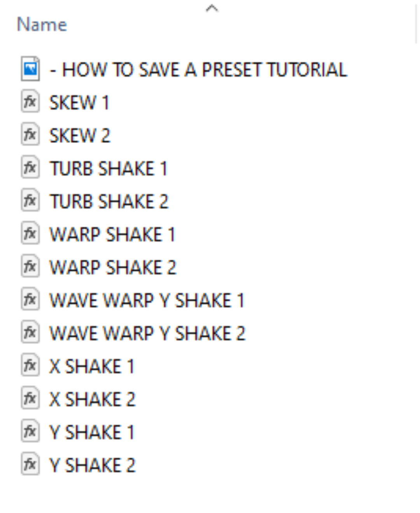
Task: Click the fx icon beside TURB SHAKE 2
Action: tap(30, 201)
